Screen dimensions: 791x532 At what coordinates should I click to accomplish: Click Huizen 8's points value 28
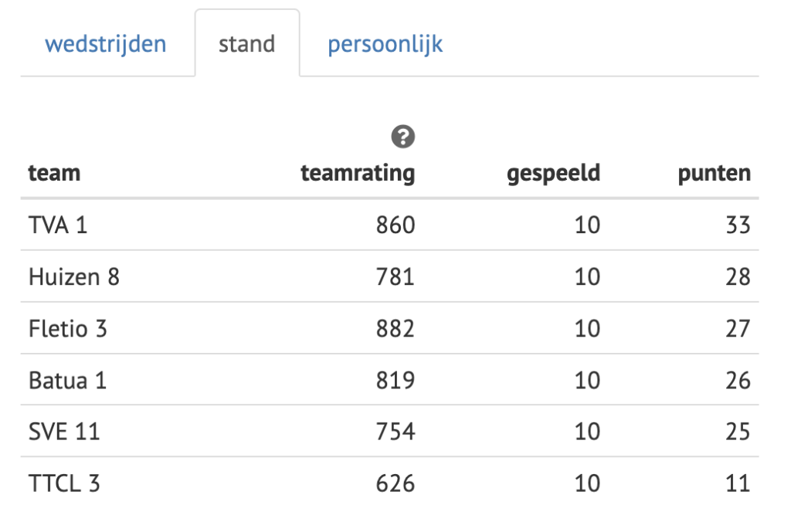738,276
